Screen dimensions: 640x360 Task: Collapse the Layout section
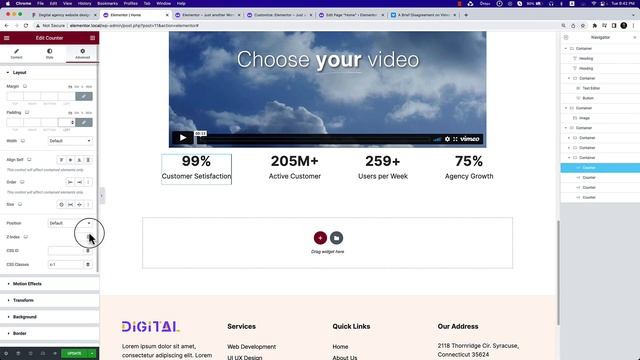(x=19, y=72)
